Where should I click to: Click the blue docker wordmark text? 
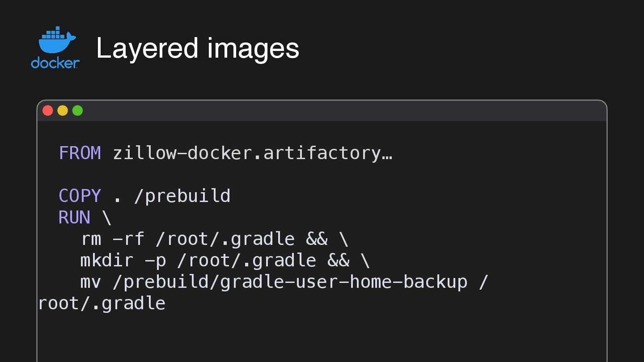pos(55,63)
